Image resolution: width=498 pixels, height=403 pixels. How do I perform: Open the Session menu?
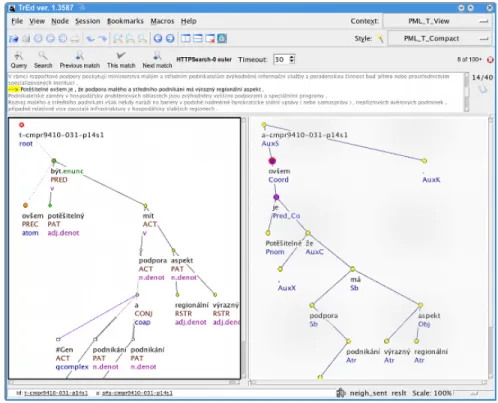[x=87, y=21]
